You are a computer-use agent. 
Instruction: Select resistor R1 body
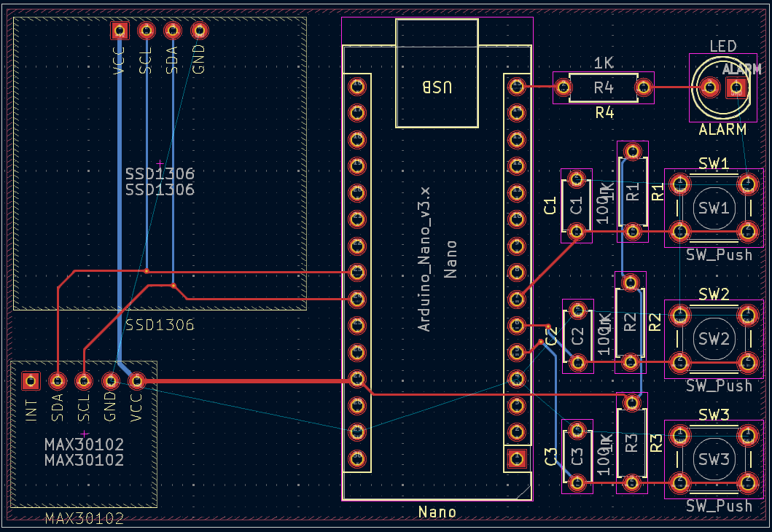click(632, 192)
